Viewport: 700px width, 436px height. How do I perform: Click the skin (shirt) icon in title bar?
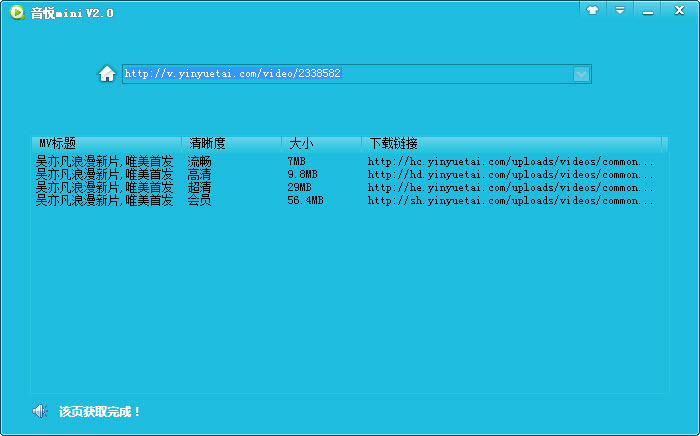(592, 10)
